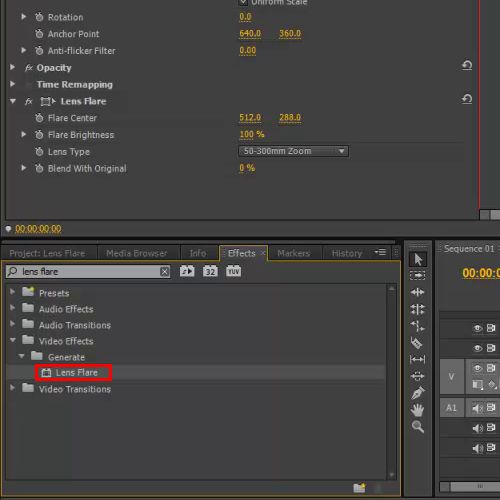The height and width of the screenshot is (500, 500).
Task: Filter by Accelerated Effects icon
Action: [187, 271]
